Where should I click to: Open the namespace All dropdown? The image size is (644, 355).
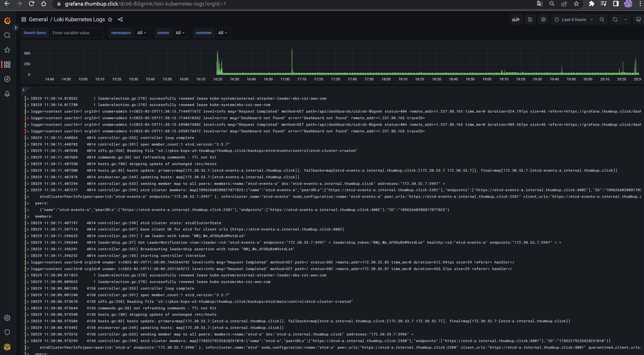[x=142, y=33]
